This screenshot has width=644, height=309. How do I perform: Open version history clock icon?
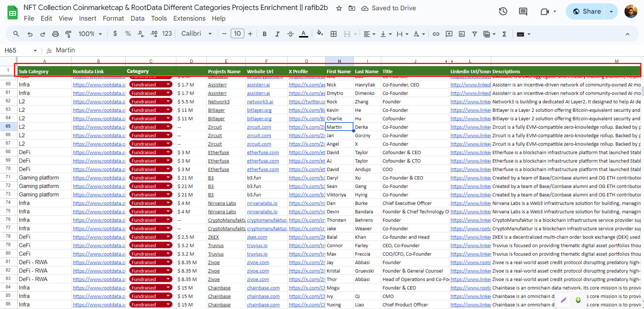point(503,11)
